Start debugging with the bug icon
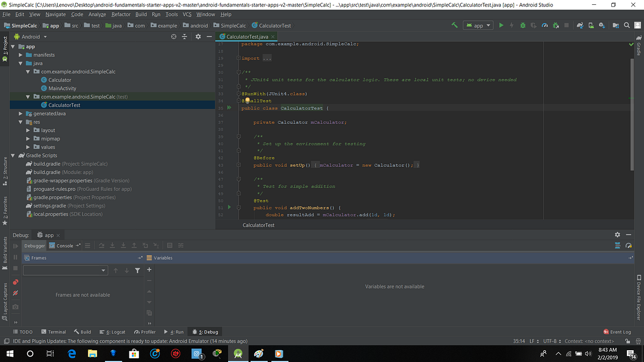This screenshot has width=644, height=362. click(522, 25)
